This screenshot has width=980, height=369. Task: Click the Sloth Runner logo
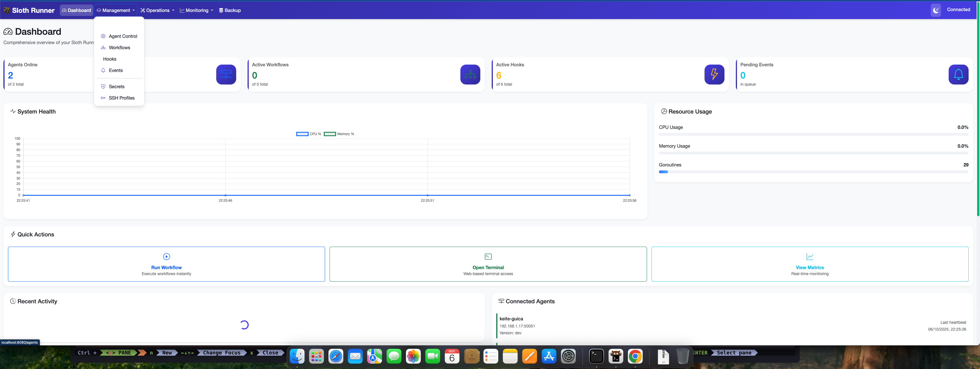[29, 10]
